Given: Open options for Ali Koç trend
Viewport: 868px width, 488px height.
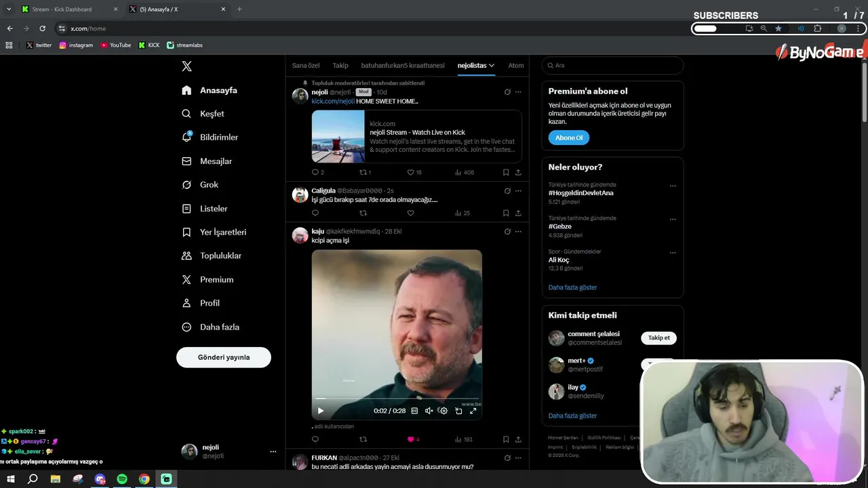Looking at the screenshot, I should pyautogui.click(x=673, y=253).
